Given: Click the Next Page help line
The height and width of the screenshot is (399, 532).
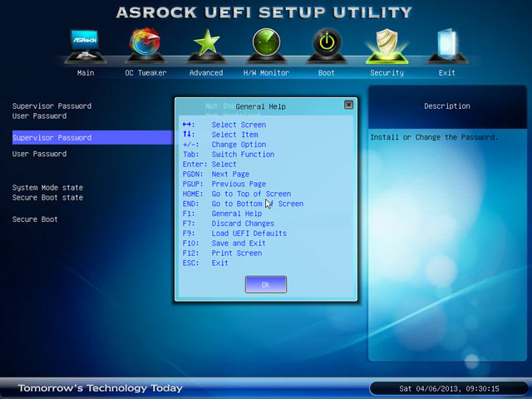Looking at the screenshot, I should [216, 174].
